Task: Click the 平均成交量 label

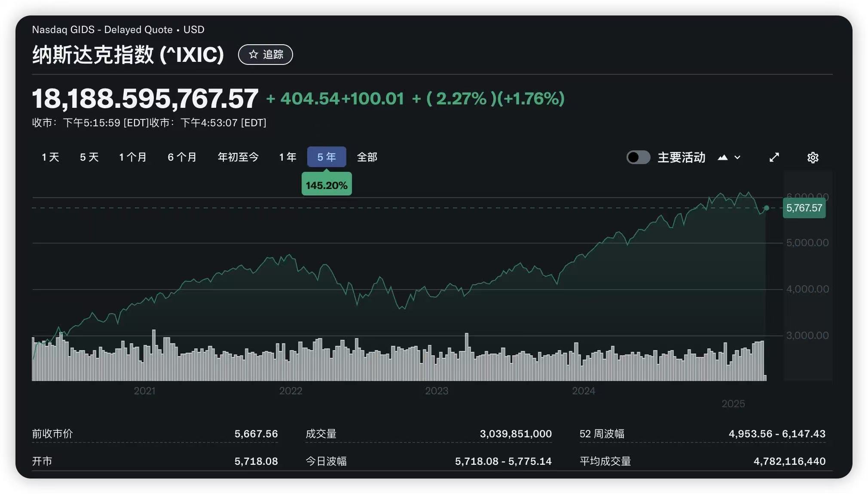Action: click(605, 461)
